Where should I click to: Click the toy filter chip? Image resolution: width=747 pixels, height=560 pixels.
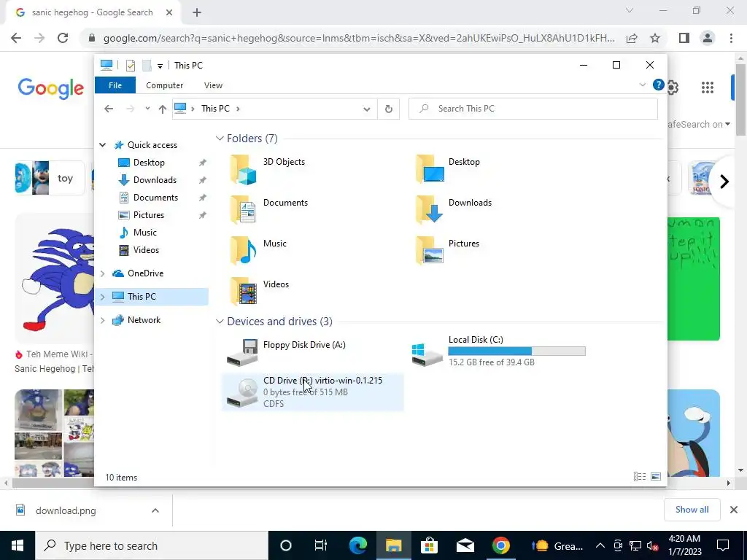click(50, 178)
